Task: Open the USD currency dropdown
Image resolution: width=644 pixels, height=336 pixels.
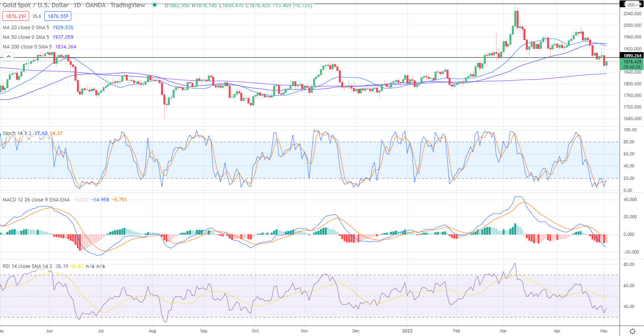Action: [x=632, y=5]
